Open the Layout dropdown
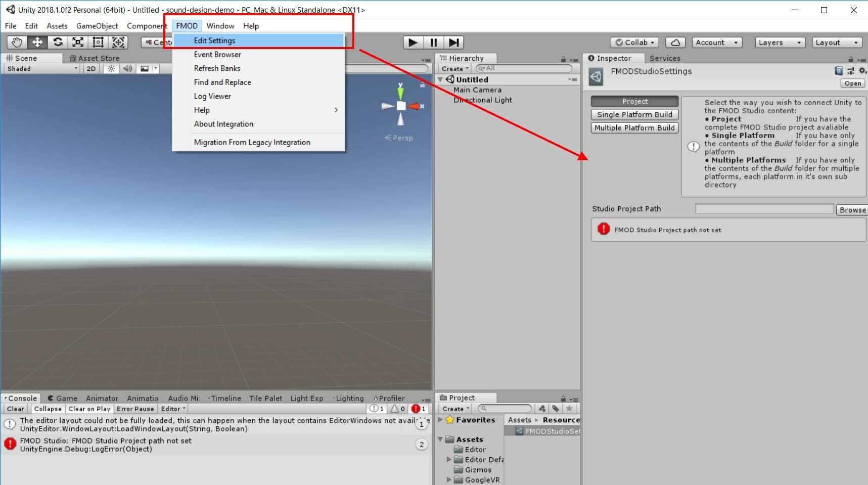868x485 pixels. pyautogui.click(x=836, y=42)
